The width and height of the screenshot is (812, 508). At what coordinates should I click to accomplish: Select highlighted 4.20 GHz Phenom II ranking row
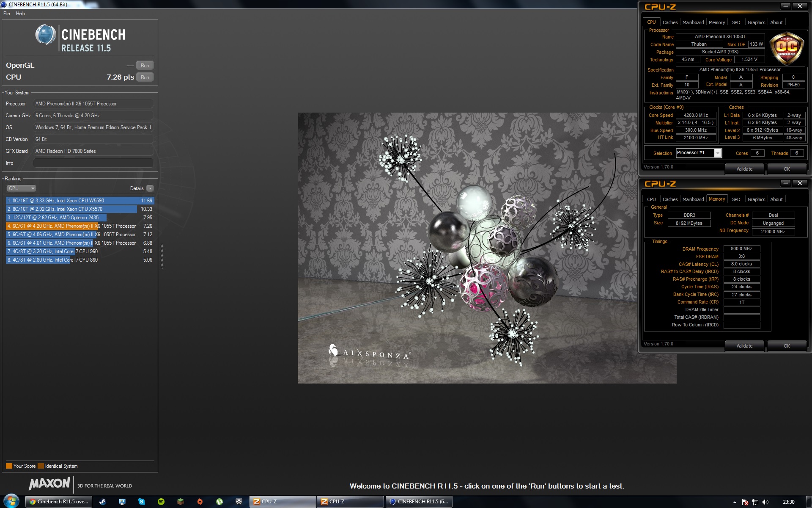80,226
